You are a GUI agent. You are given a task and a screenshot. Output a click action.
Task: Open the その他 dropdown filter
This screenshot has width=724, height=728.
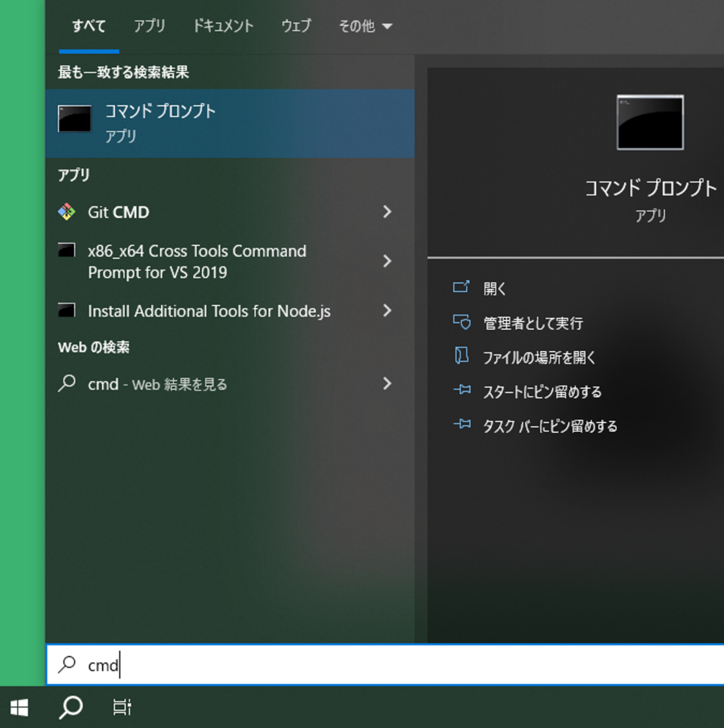coord(365,26)
